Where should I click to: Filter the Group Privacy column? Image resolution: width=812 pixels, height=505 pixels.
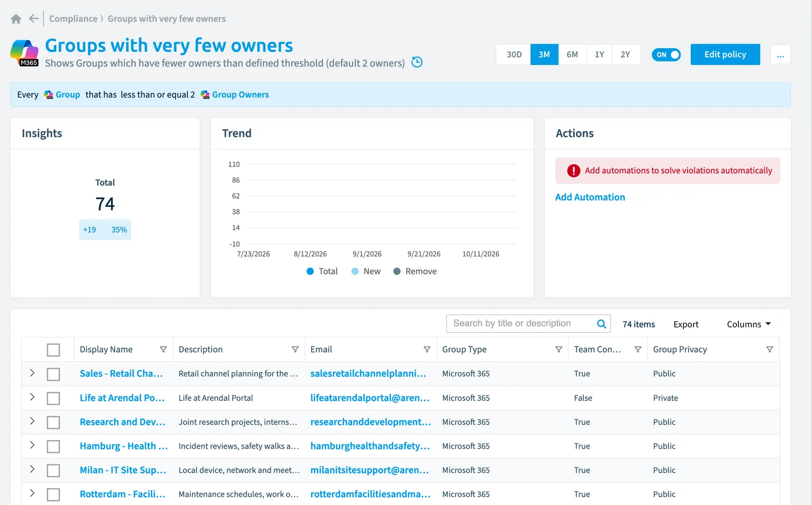[769, 350]
